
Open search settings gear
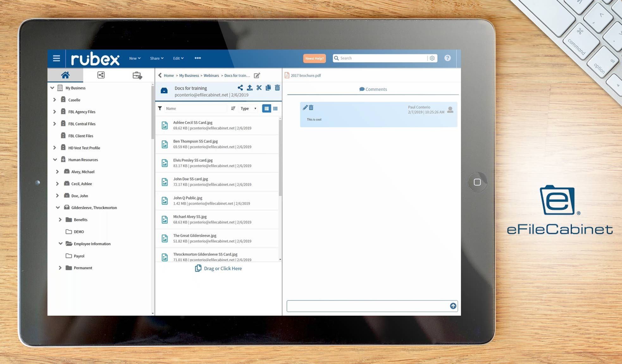coord(432,58)
